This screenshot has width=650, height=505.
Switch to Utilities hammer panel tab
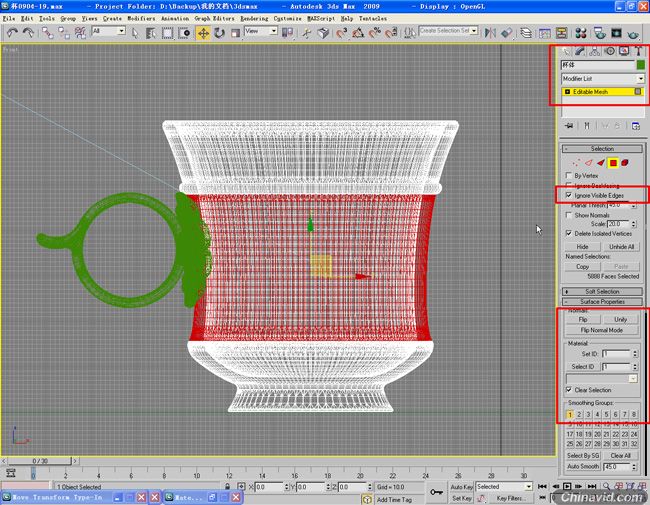point(638,51)
